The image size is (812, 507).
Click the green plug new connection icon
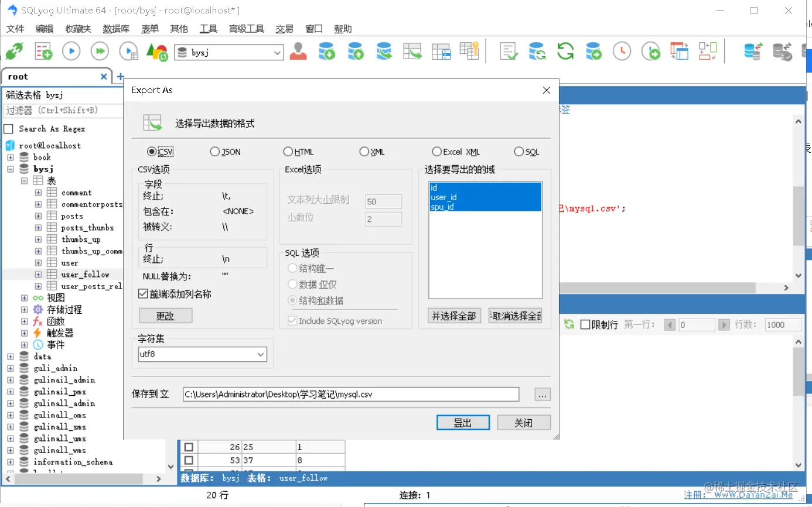point(14,52)
